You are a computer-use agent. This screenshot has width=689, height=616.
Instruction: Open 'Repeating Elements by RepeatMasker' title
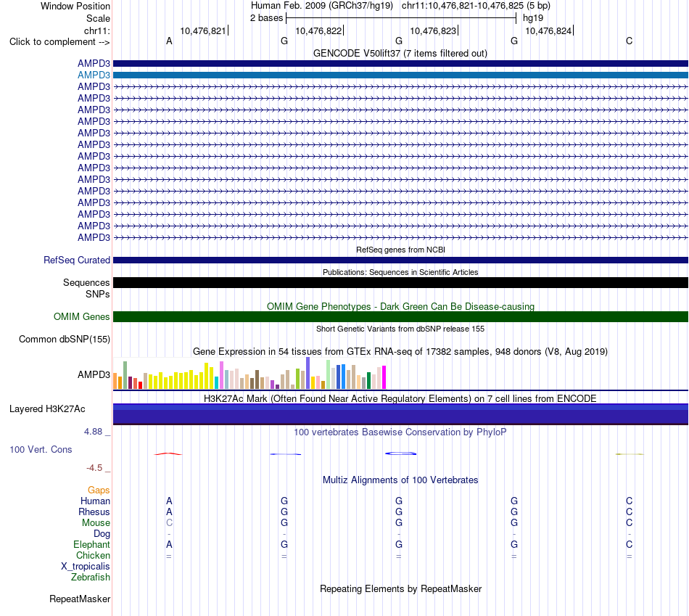coord(400,589)
